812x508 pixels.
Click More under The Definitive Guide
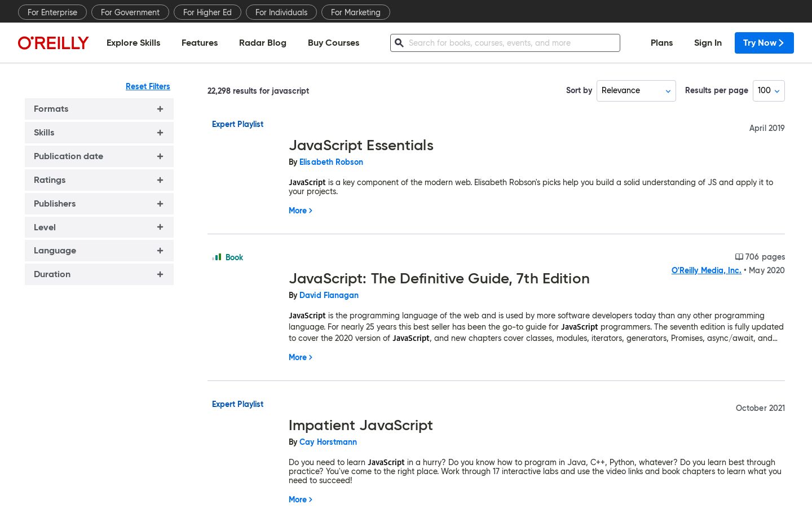pyautogui.click(x=301, y=357)
